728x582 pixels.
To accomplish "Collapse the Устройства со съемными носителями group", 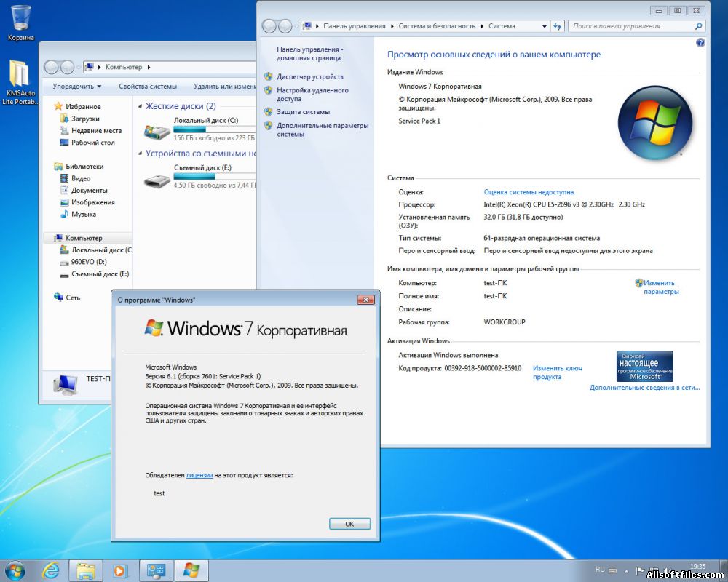I will (141, 154).
